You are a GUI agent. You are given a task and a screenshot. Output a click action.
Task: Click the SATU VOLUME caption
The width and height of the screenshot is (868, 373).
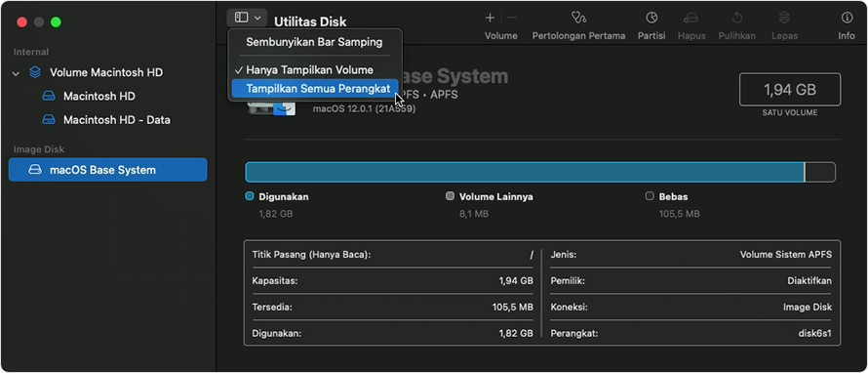pyautogui.click(x=790, y=112)
